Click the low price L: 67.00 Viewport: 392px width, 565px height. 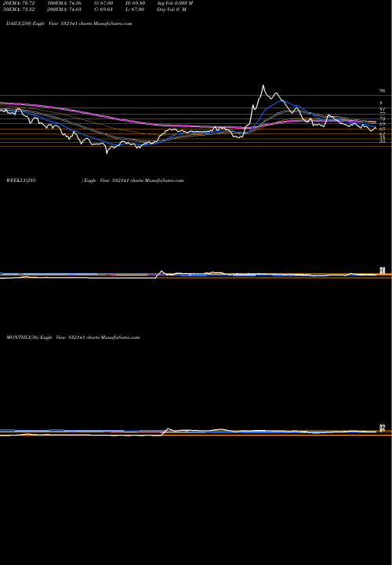tap(133, 9)
